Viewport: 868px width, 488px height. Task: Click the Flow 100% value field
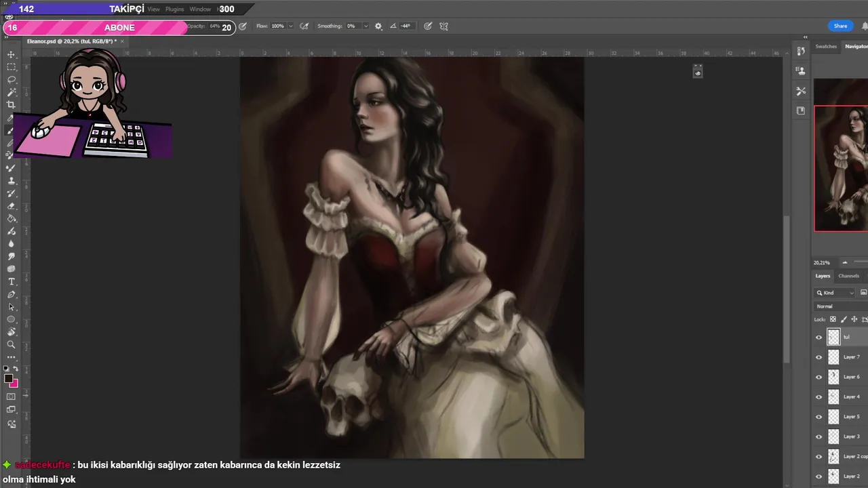278,26
